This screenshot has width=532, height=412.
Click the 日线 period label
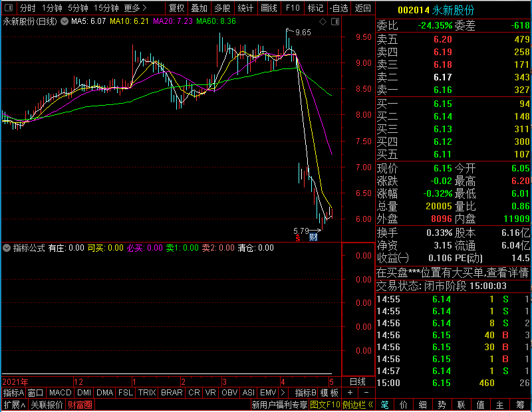click(x=358, y=382)
